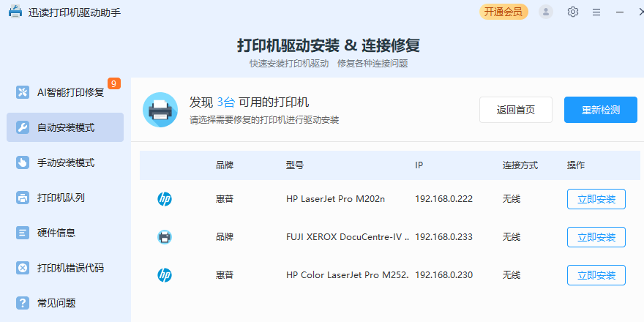Click HP logo for LaserJet Pro M202n
The height and width of the screenshot is (322, 644).
point(165,199)
